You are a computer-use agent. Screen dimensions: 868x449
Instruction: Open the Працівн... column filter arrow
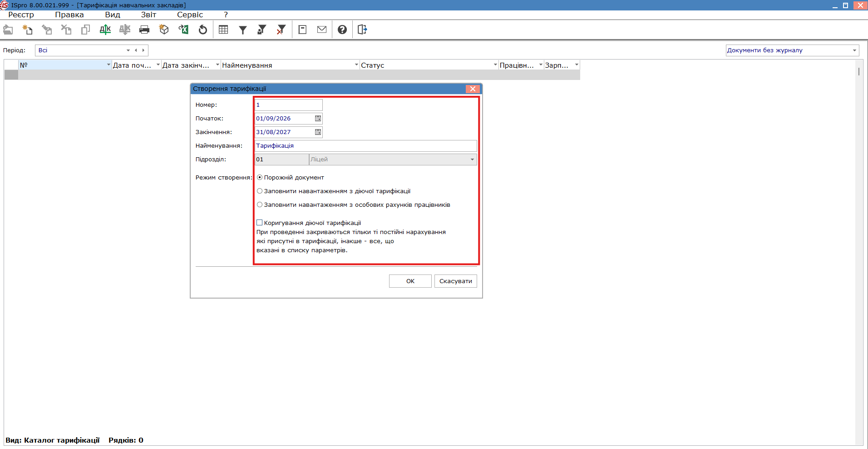click(x=541, y=65)
